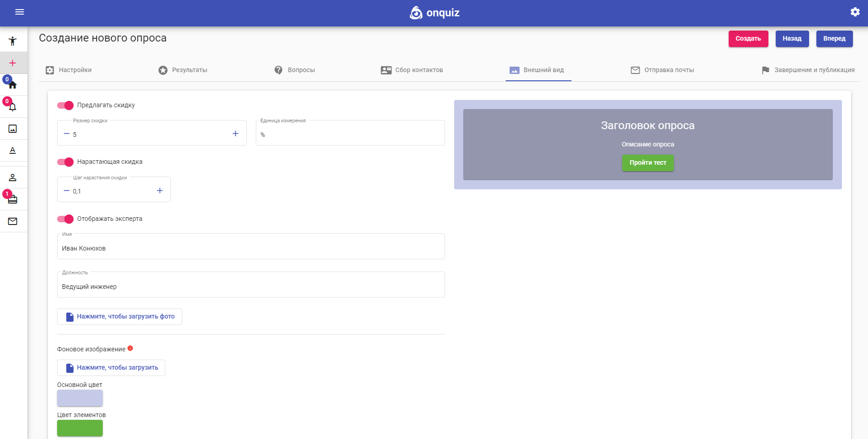The height and width of the screenshot is (439, 868).
Task: Click the Назад button
Action: pos(792,39)
